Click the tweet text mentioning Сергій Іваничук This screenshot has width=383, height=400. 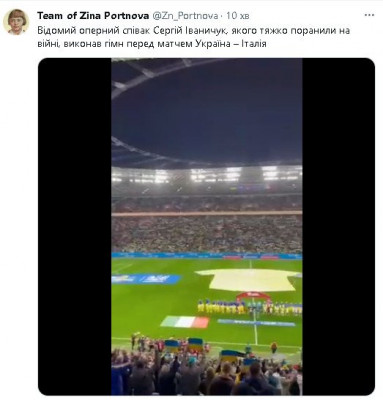[x=193, y=37]
